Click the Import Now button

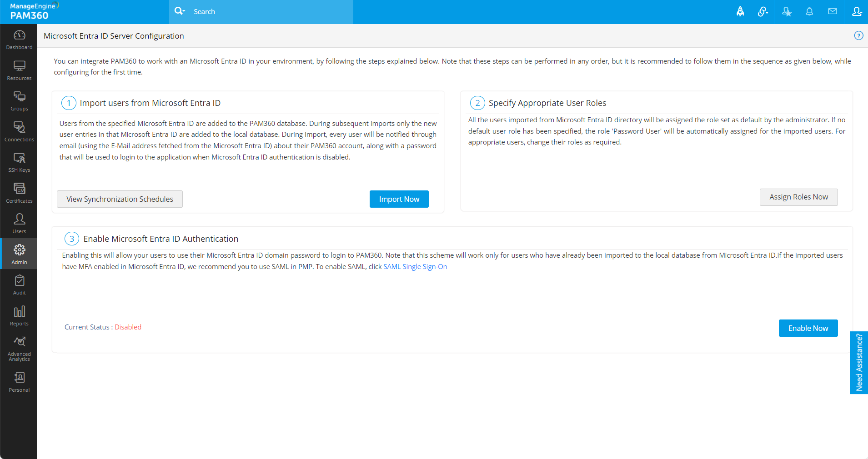click(x=399, y=199)
